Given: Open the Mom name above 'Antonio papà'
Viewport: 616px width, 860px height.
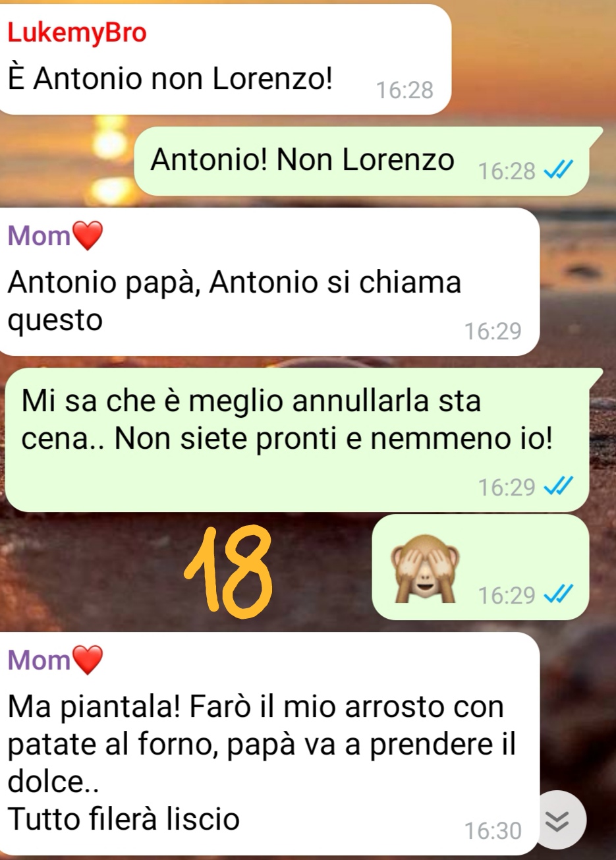Looking at the screenshot, I should tap(39, 236).
